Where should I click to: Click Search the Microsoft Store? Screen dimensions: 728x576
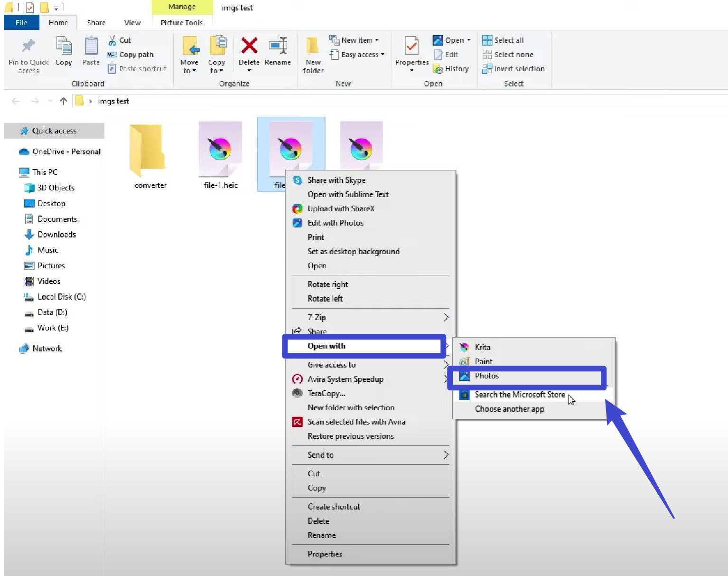pyautogui.click(x=534, y=395)
